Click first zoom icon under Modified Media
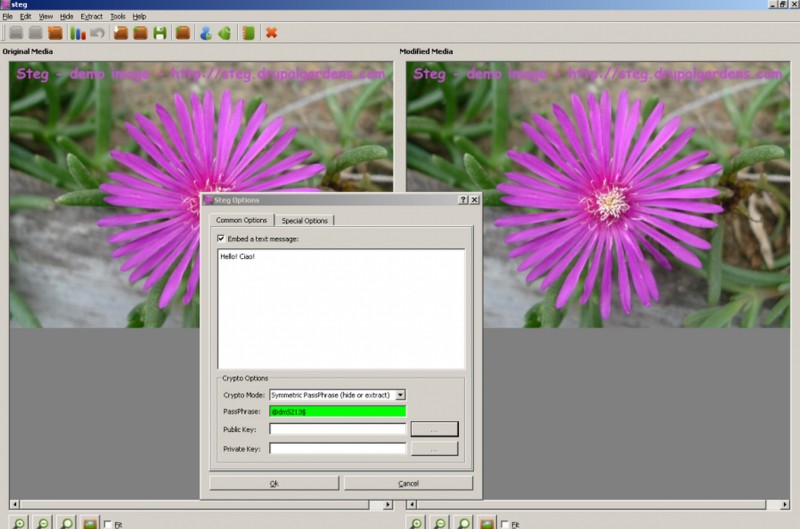The width and height of the screenshot is (800, 529). point(415,522)
